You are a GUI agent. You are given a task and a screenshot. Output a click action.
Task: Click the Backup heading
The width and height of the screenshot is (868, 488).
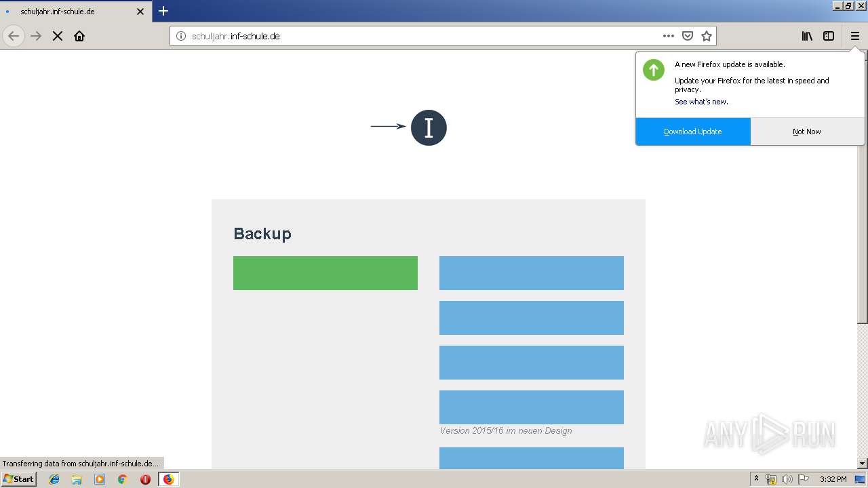(262, 234)
